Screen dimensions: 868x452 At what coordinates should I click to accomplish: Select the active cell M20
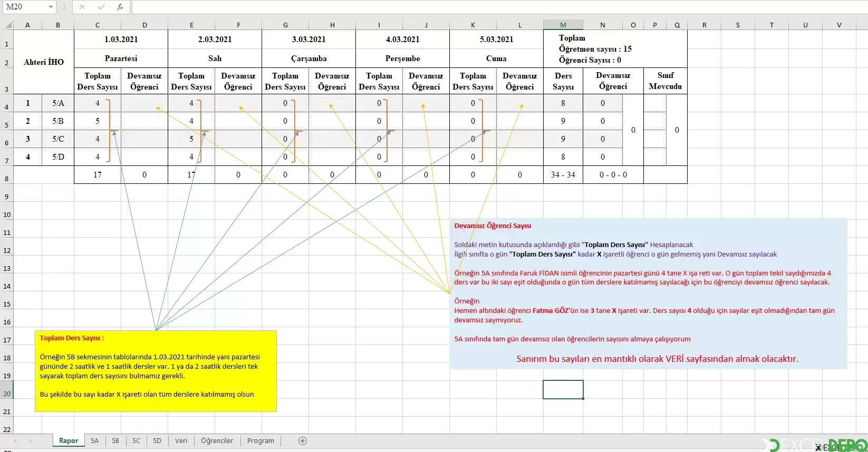pyautogui.click(x=563, y=390)
